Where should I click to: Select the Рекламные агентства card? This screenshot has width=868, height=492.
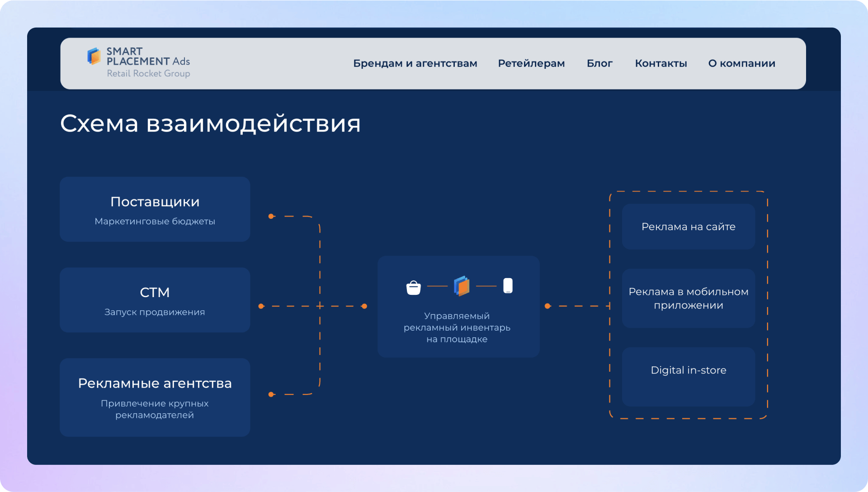point(155,397)
